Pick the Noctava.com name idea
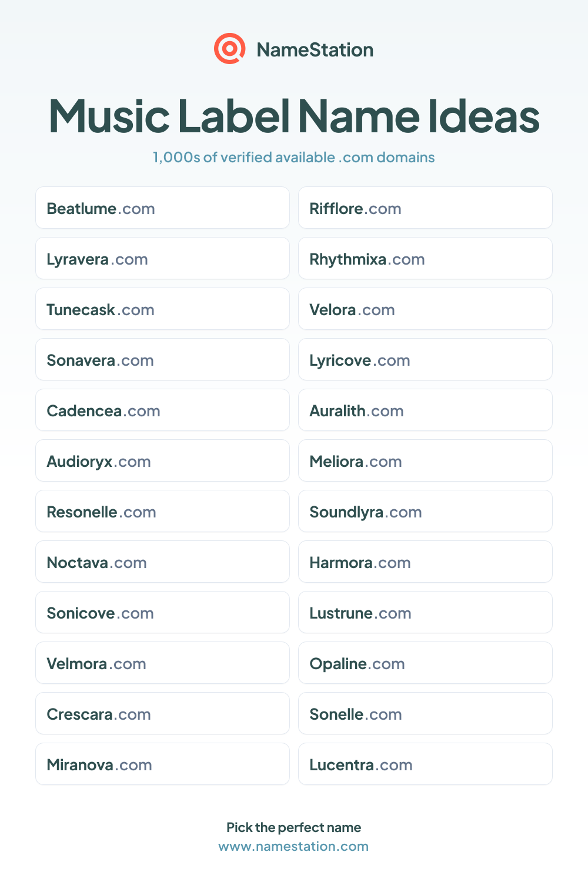The image size is (588, 882). 162,562
